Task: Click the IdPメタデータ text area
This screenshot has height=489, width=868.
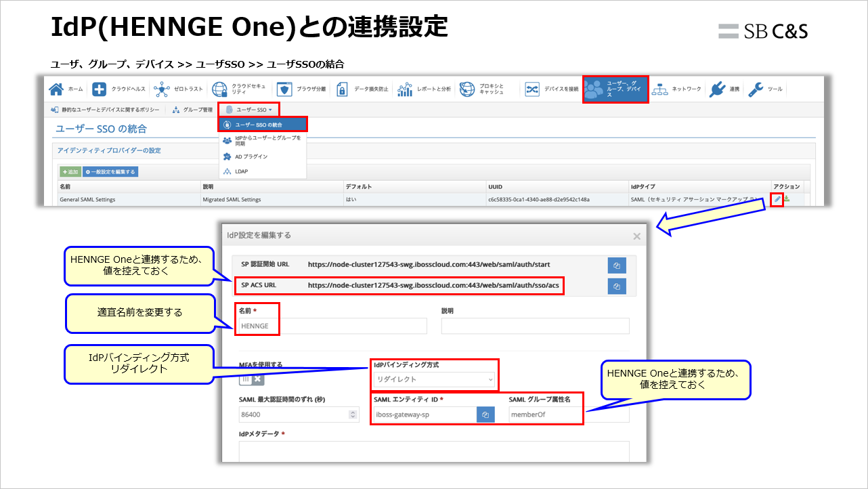Action: tap(433, 451)
